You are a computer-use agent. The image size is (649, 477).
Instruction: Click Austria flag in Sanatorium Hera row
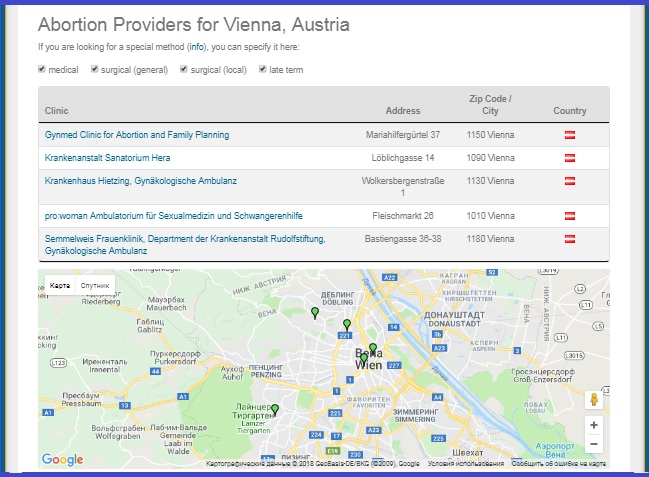[x=570, y=158]
